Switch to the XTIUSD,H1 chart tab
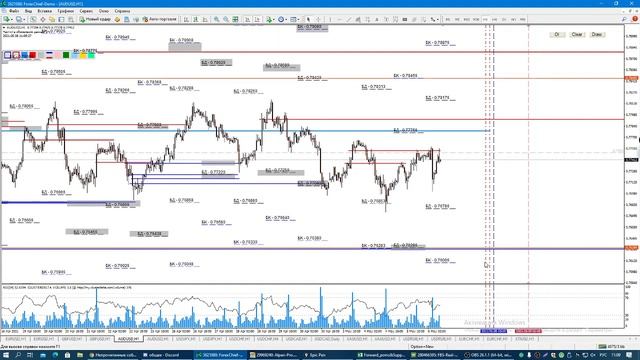Viewport: 640px width, 360px height. [525, 339]
